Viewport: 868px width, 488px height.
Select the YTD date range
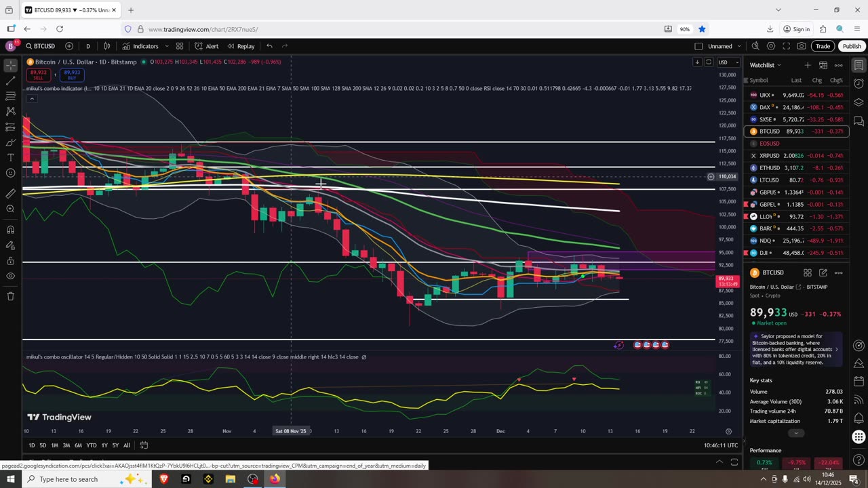[91, 445]
